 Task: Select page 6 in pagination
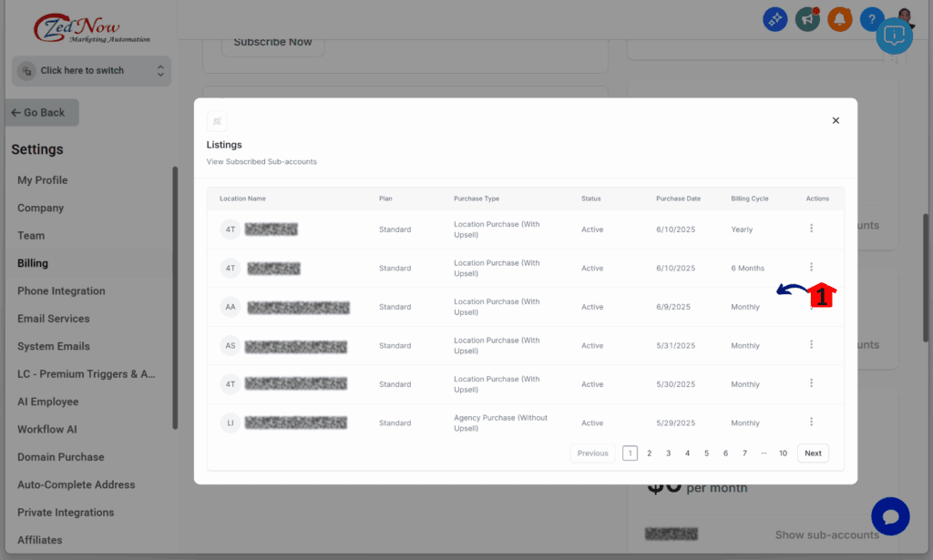tap(725, 453)
